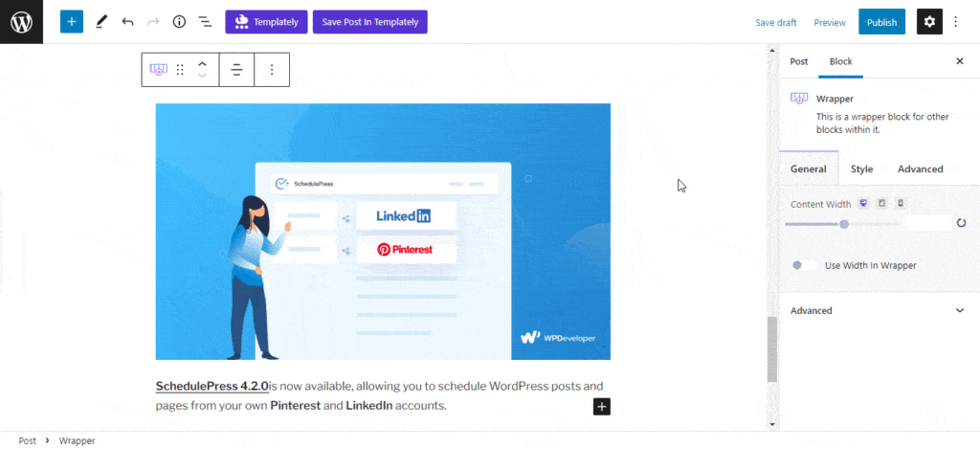Expand the Advanced panel section
This screenshot has height=449, width=980.
[878, 311]
